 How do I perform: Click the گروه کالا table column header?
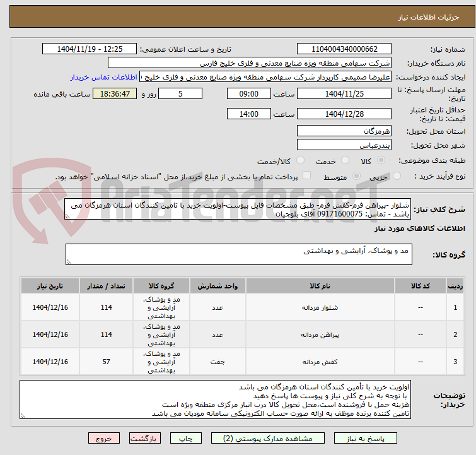tap(161, 286)
